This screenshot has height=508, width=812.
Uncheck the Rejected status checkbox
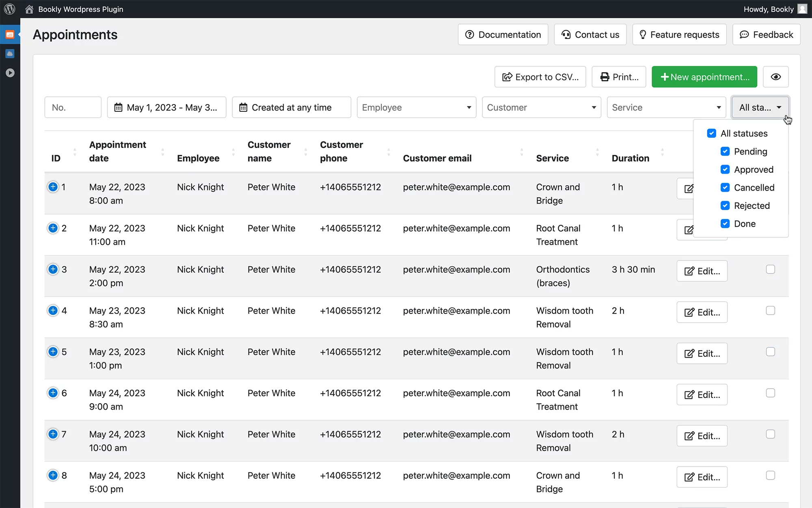point(725,206)
